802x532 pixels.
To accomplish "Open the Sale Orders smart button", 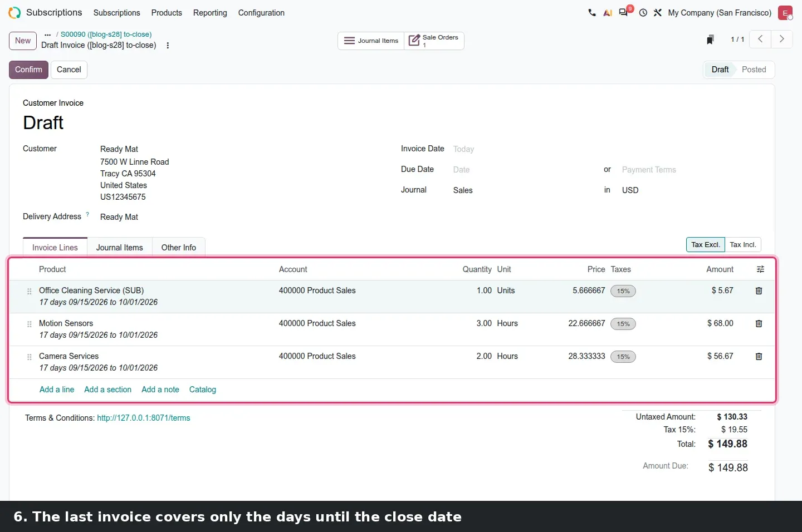I will 434,41.
